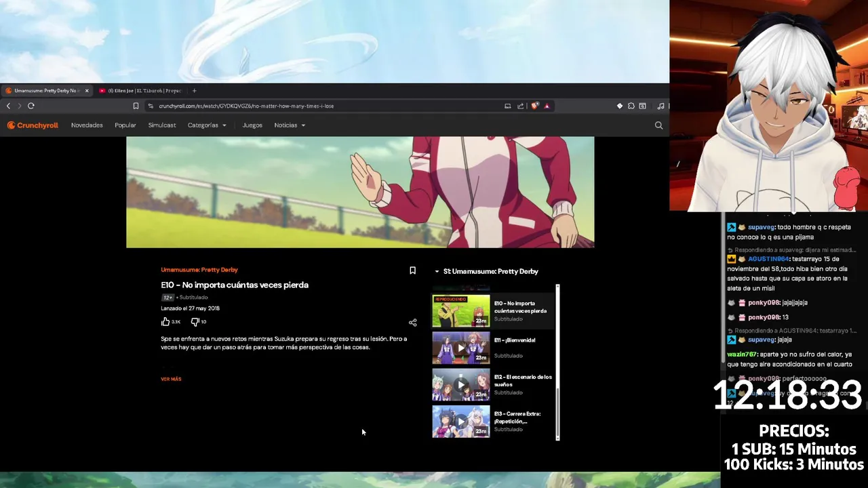This screenshot has width=868, height=488.
Task: Play the E13 Carrera Extra thumbnail
Action: tap(461, 421)
